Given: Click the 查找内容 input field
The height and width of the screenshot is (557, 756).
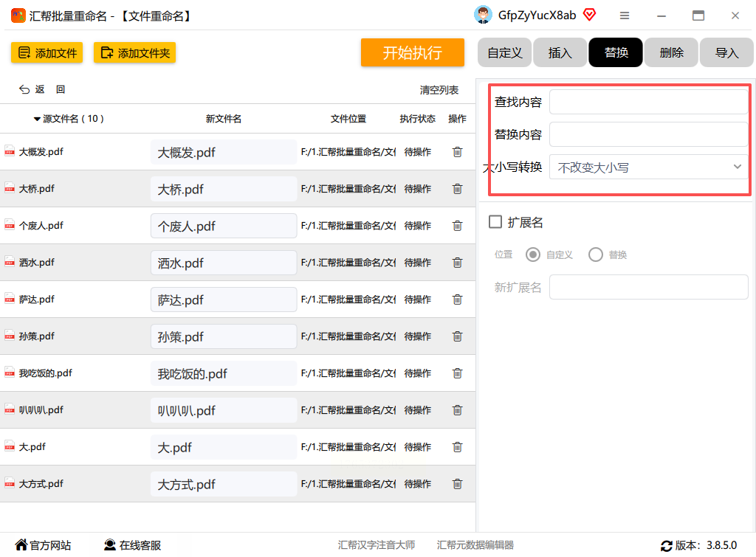Looking at the screenshot, I should point(648,102).
